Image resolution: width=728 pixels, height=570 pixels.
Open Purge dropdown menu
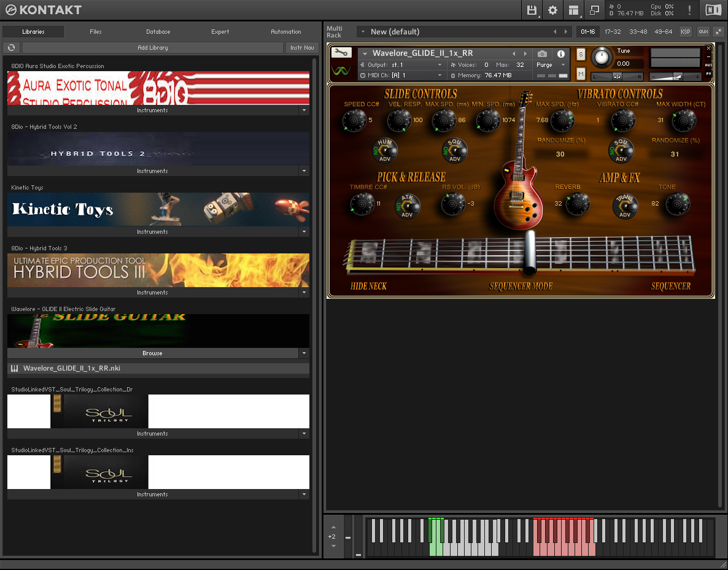tap(551, 65)
